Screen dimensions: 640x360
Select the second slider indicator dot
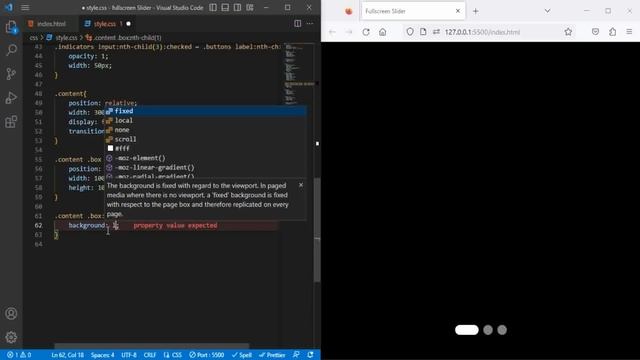click(x=488, y=330)
